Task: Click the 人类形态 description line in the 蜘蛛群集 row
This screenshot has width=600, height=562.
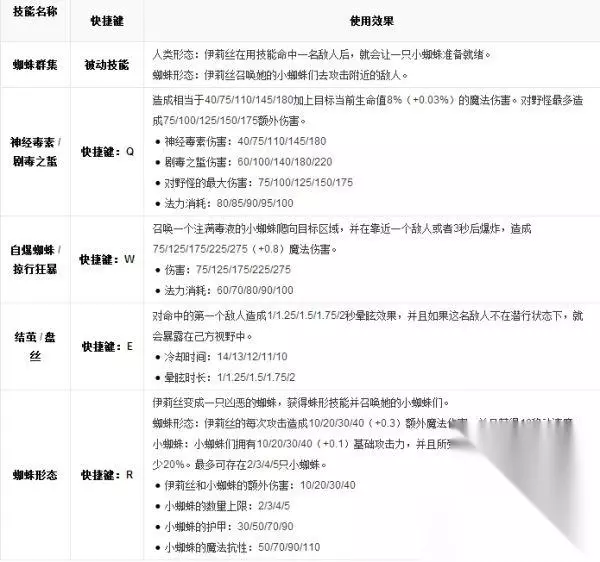Action: pyautogui.click(x=322, y=54)
